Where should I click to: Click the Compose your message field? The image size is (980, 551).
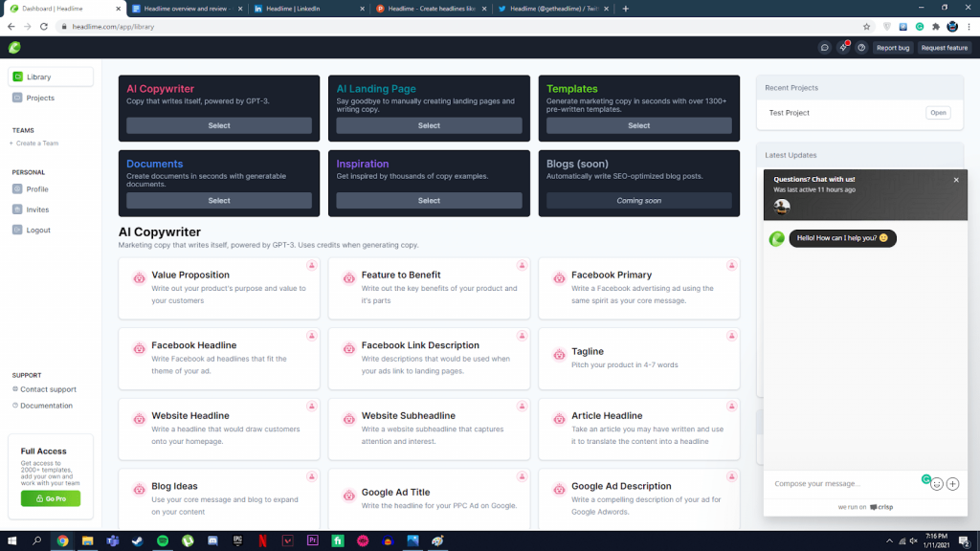[x=844, y=483]
